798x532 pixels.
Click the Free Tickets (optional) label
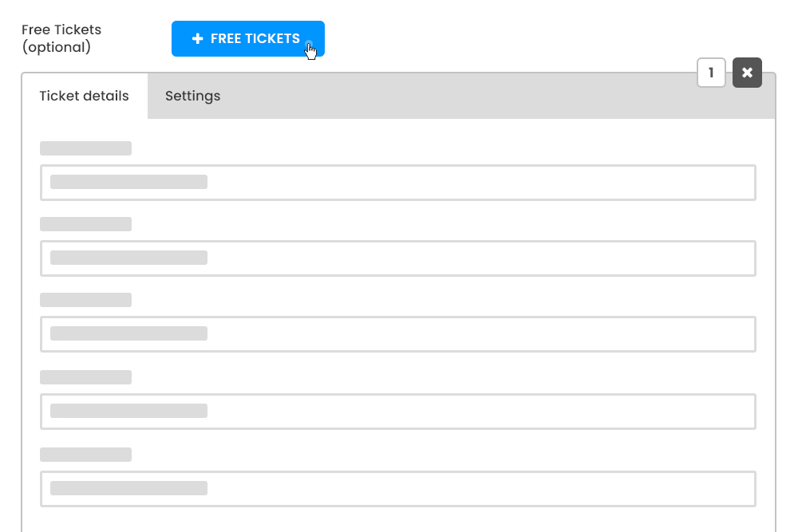[x=62, y=38]
